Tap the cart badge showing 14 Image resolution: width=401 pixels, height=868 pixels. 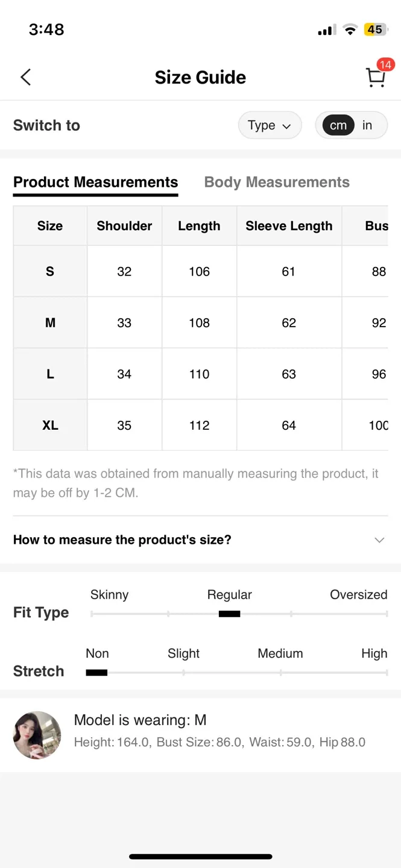click(x=385, y=64)
